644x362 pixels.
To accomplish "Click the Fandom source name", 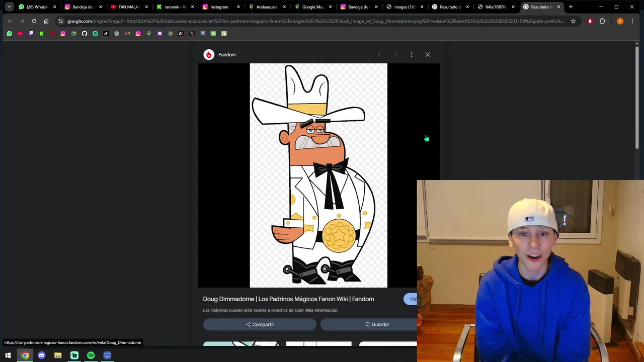I will tap(227, 54).
